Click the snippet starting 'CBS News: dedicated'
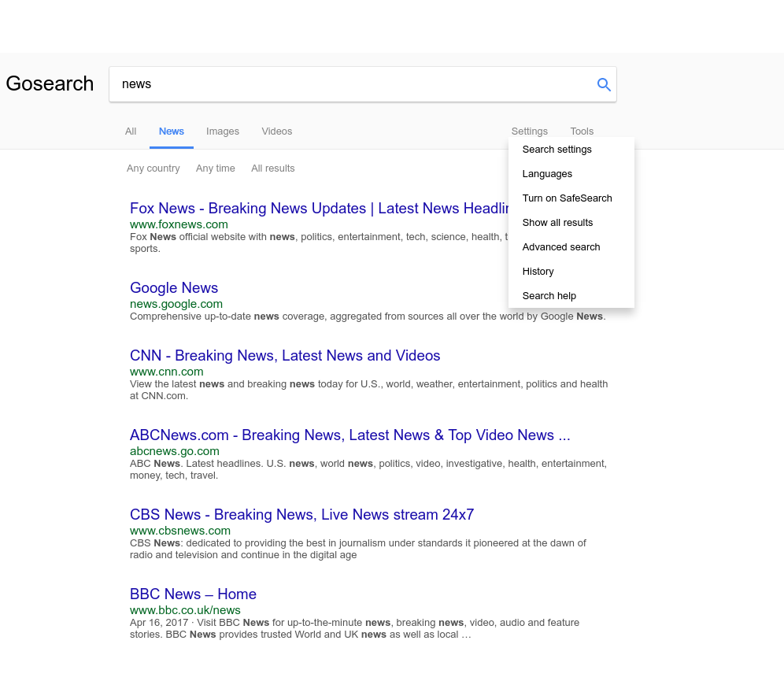This screenshot has height=696, width=784. pyautogui.click(x=358, y=549)
